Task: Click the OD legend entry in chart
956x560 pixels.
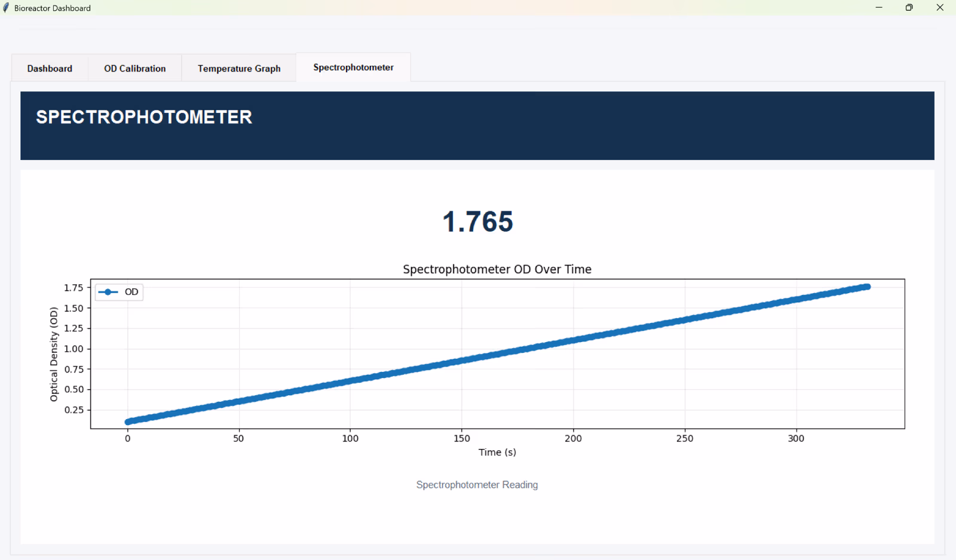Action: 119,292
